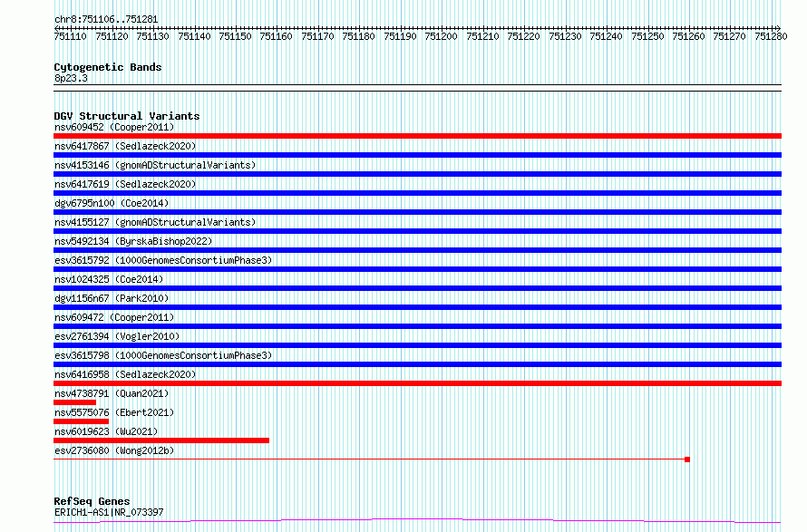Open nsv4738791 (Quan2021) label
807x532 pixels.
coord(112,393)
